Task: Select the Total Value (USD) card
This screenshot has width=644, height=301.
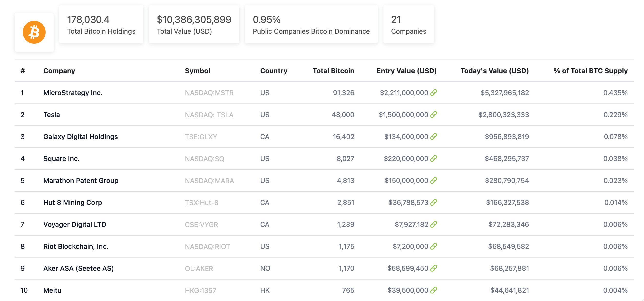Action: (x=194, y=24)
